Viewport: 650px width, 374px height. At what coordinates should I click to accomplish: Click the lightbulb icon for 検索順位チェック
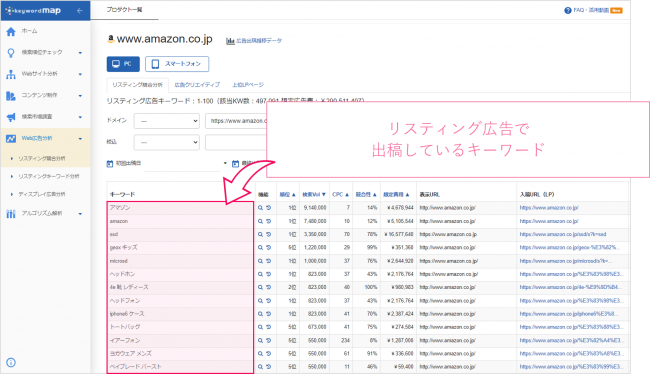coord(11,53)
